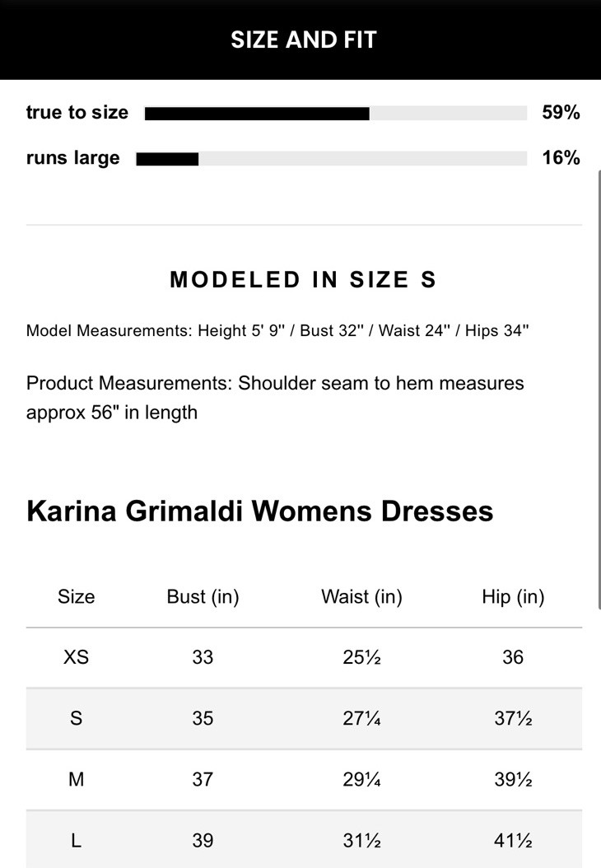Click the SIZE AND FIT header title
Image resolution: width=601 pixels, height=868 pixels.
click(303, 40)
